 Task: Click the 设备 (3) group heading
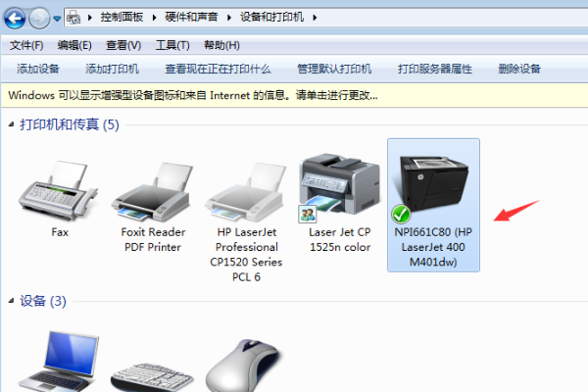(43, 301)
